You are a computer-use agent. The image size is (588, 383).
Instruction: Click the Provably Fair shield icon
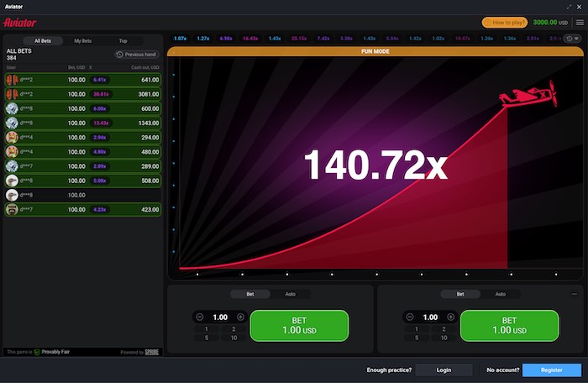[x=37, y=352]
